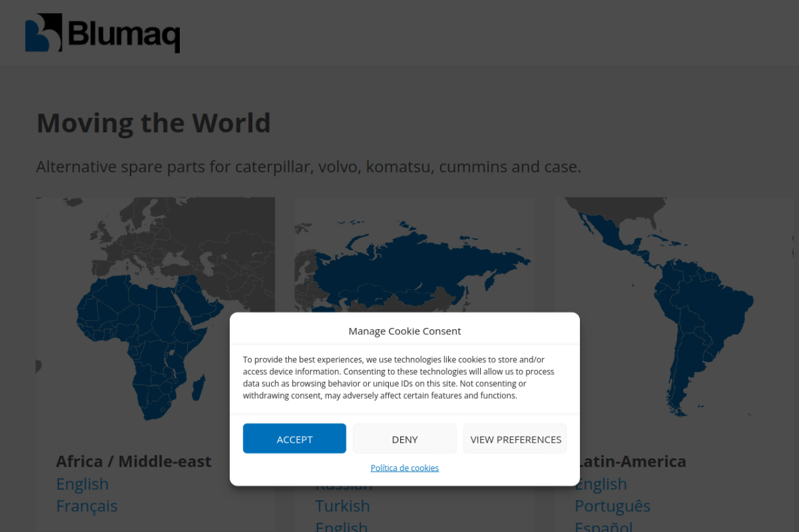799x532 pixels.
Task: Open VIEW PREFERENCES for cookies
Action: pyautogui.click(x=515, y=439)
